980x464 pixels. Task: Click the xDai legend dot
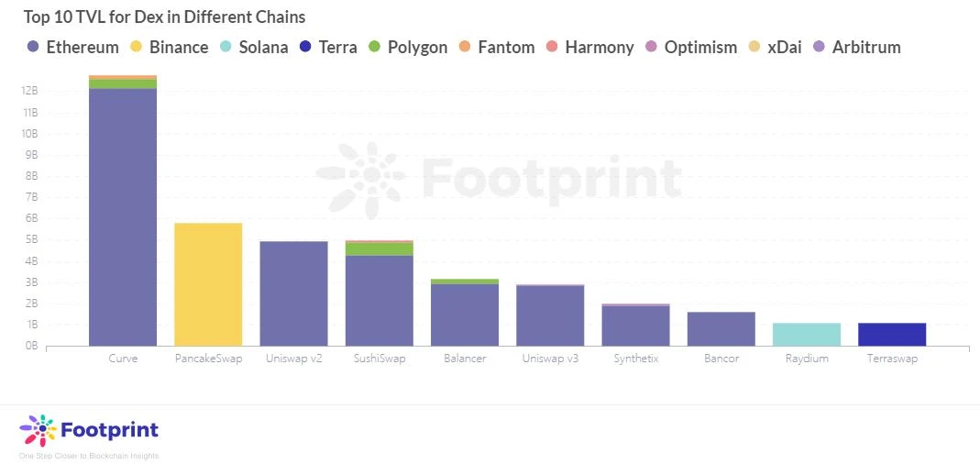(x=754, y=47)
